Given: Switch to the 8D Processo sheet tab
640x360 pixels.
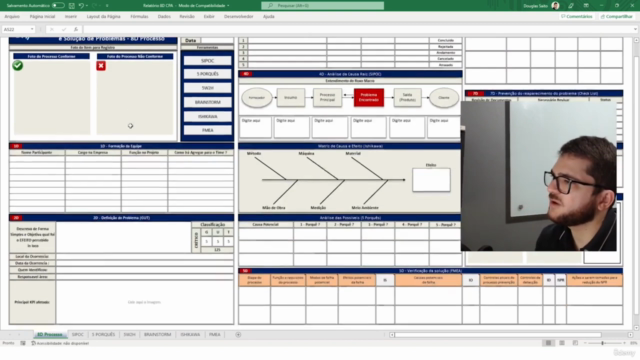Looking at the screenshot, I should pos(49,335).
